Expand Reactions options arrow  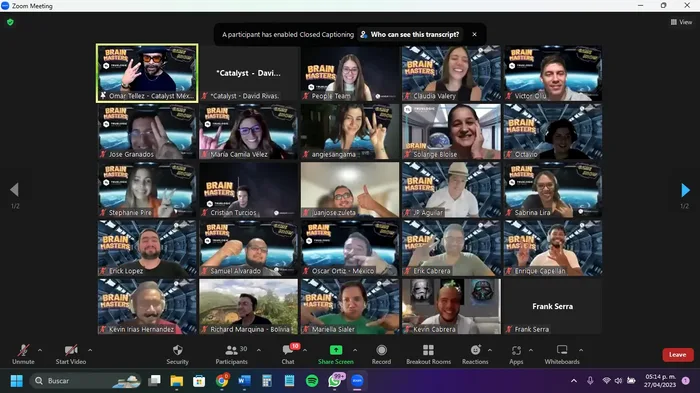pos(490,350)
